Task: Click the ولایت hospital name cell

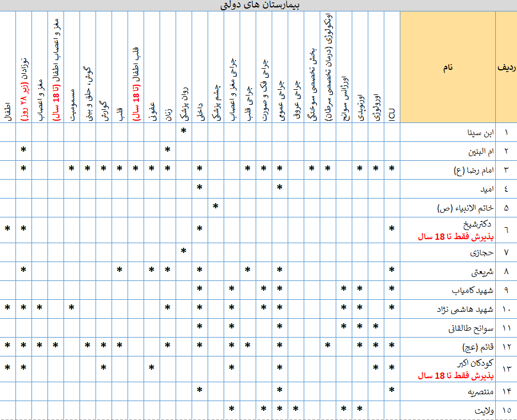Action: point(447,410)
